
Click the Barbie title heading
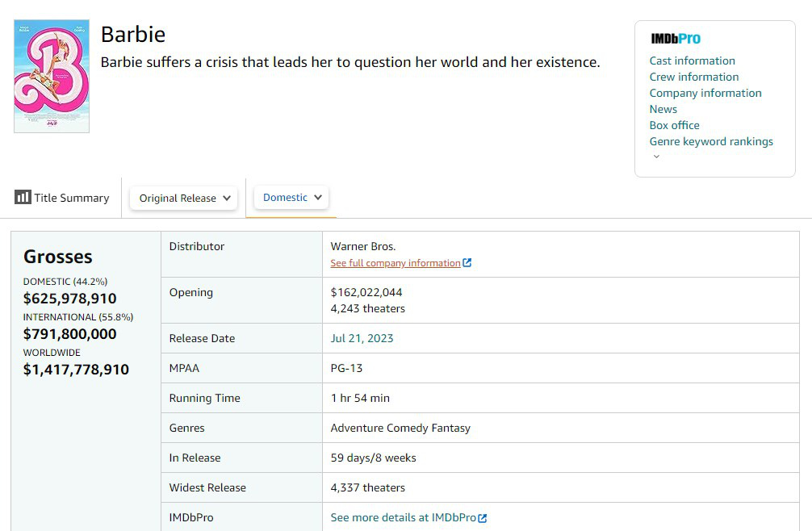click(133, 35)
